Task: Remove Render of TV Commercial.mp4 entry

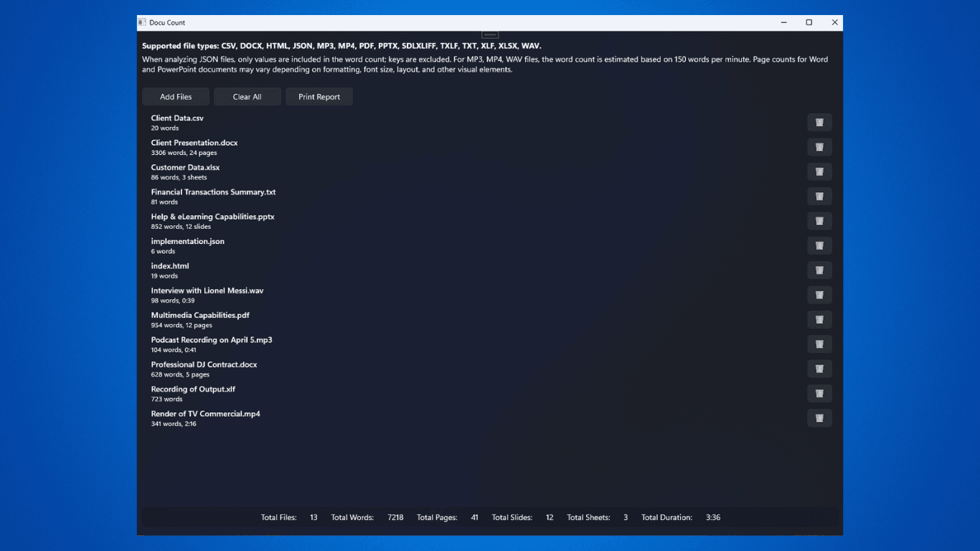Action: coord(819,418)
